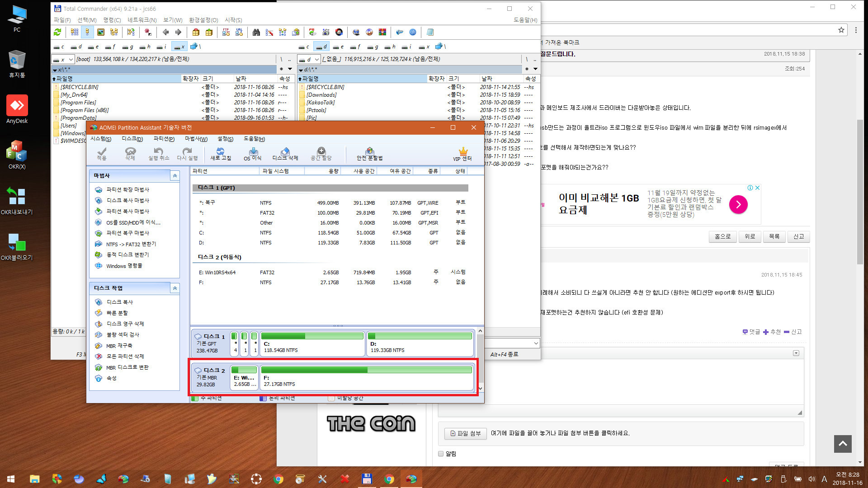Select drive e button in right Total Commander panel
This screenshot has width=868, height=488.
point(339,47)
